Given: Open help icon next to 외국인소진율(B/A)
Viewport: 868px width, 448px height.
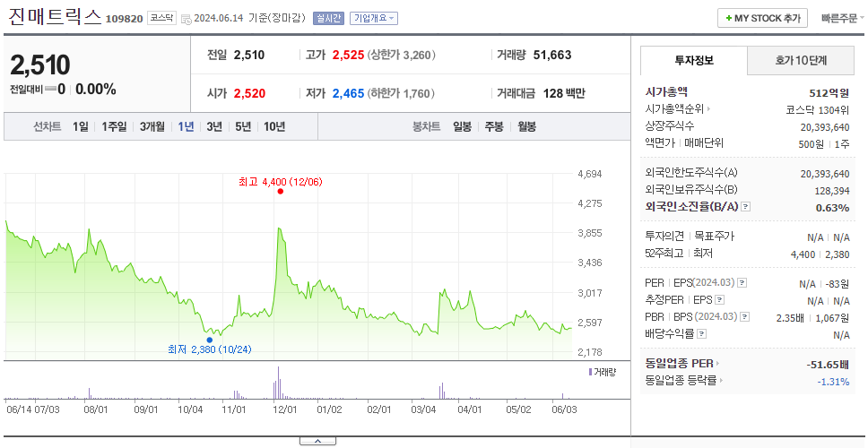Looking at the screenshot, I should tap(746, 206).
